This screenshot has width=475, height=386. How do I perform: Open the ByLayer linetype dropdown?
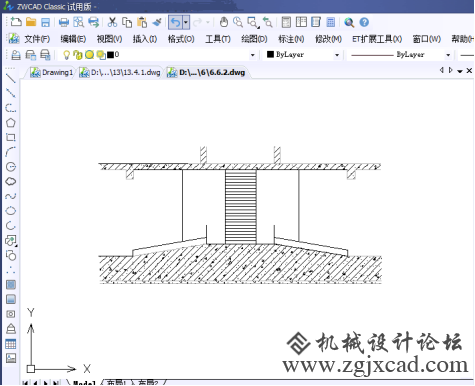(x=448, y=55)
